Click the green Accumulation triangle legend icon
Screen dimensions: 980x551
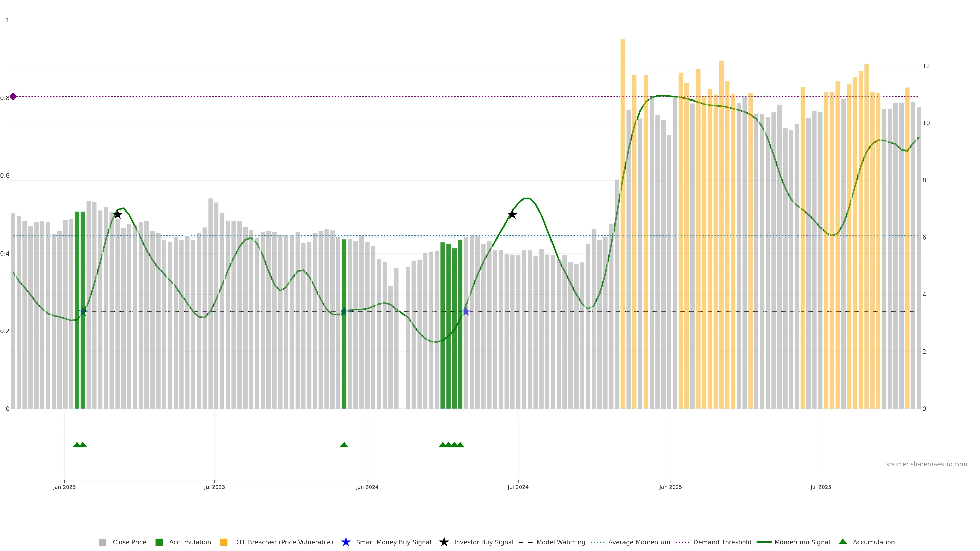[x=843, y=542]
